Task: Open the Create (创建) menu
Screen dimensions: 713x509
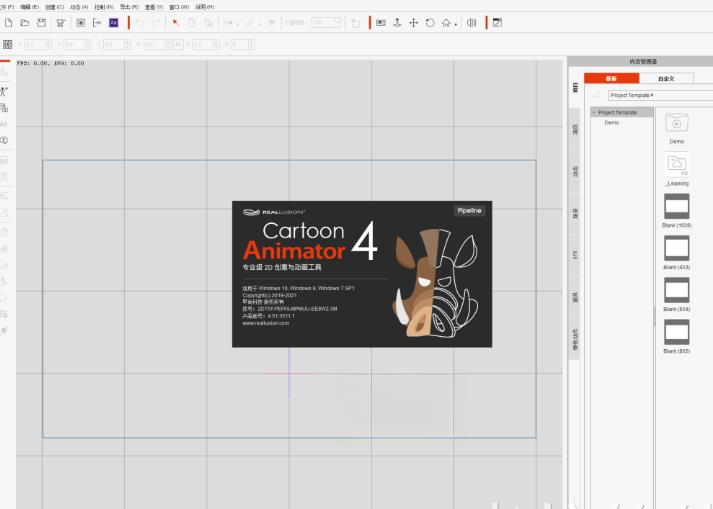Action: [54, 7]
